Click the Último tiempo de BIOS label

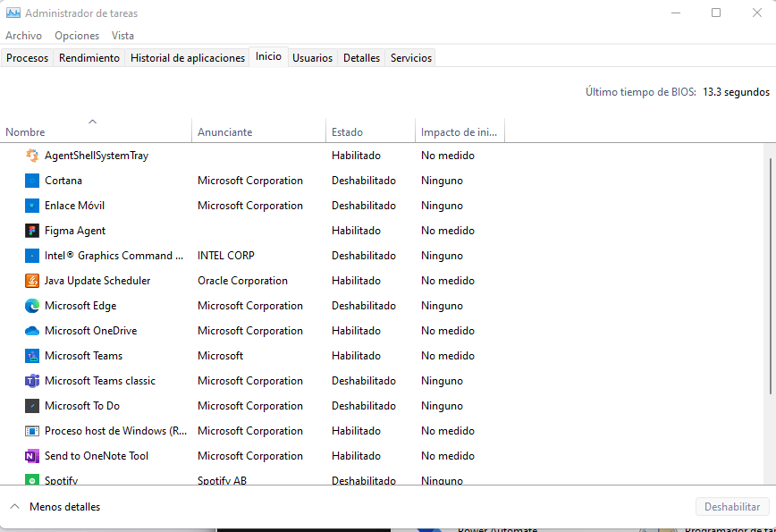(641, 92)
